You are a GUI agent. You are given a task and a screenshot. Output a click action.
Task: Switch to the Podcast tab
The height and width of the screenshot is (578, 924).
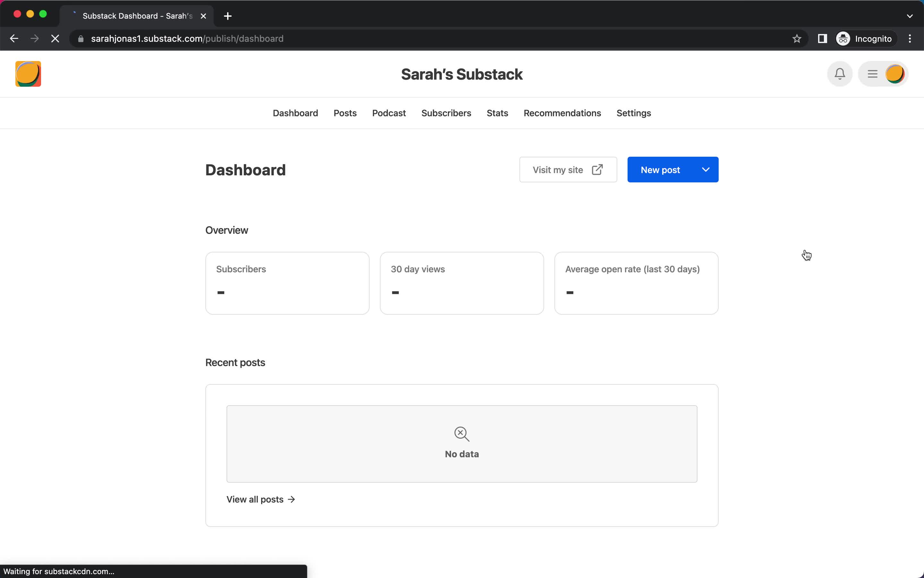[x=389, y=113]
